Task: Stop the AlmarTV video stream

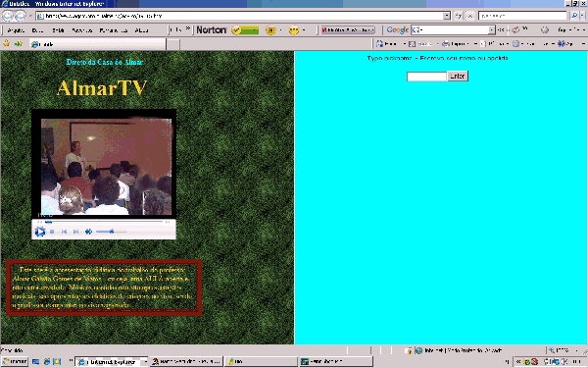Action: [52, 232]
